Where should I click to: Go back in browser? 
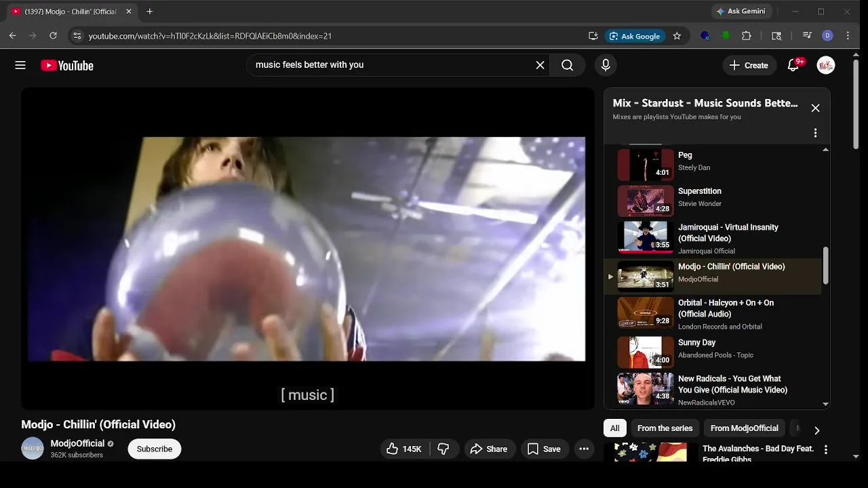(12, 36)
